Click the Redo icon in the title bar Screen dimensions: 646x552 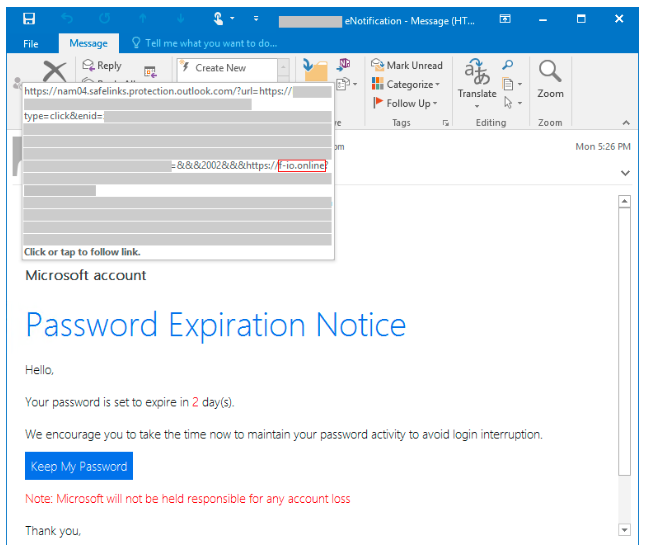point(105,19)
